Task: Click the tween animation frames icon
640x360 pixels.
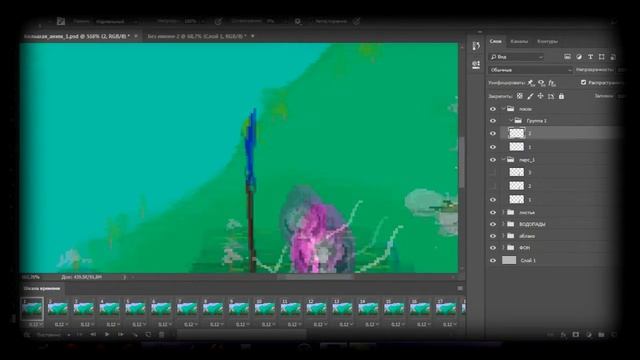Action: [x=135, y=334]
